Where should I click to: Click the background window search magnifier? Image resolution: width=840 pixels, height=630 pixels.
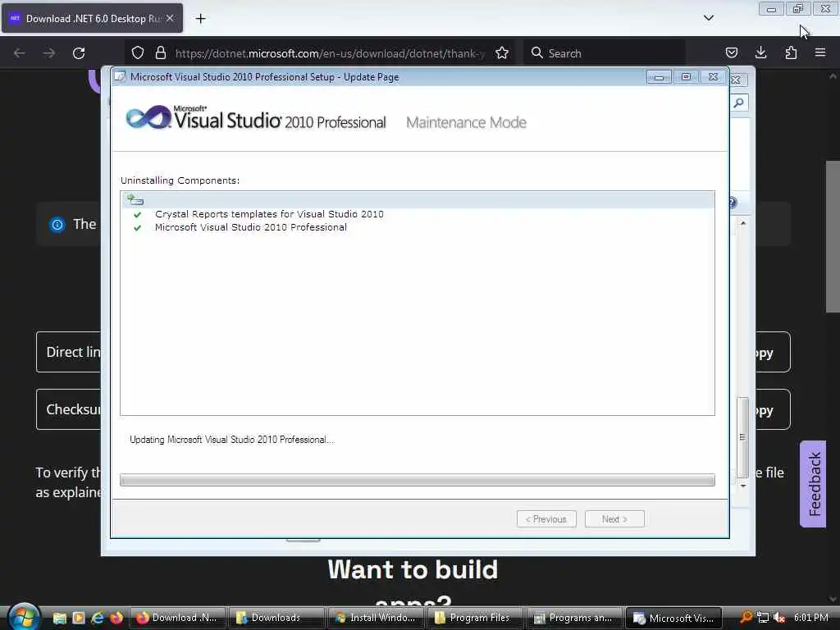point(739,103)
